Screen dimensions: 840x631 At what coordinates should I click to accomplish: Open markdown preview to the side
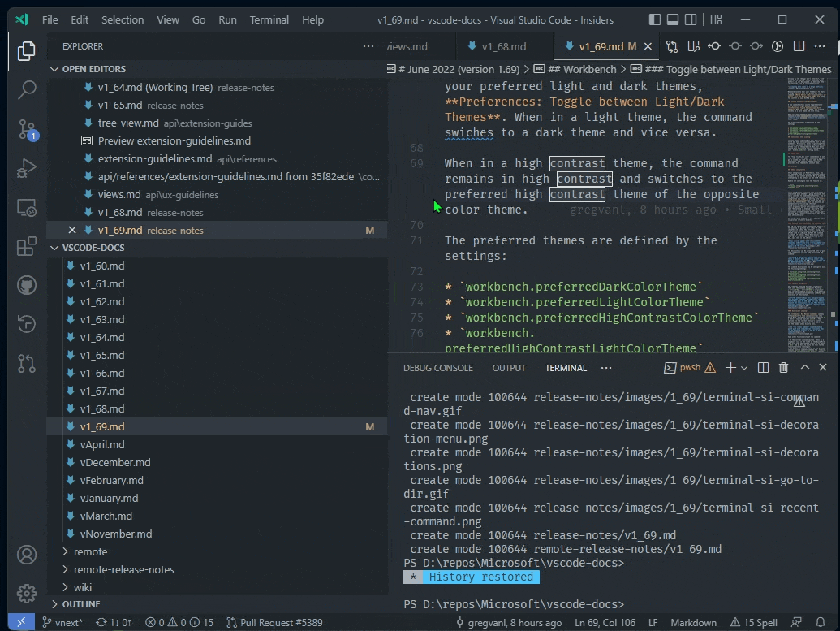click(693, 46)
